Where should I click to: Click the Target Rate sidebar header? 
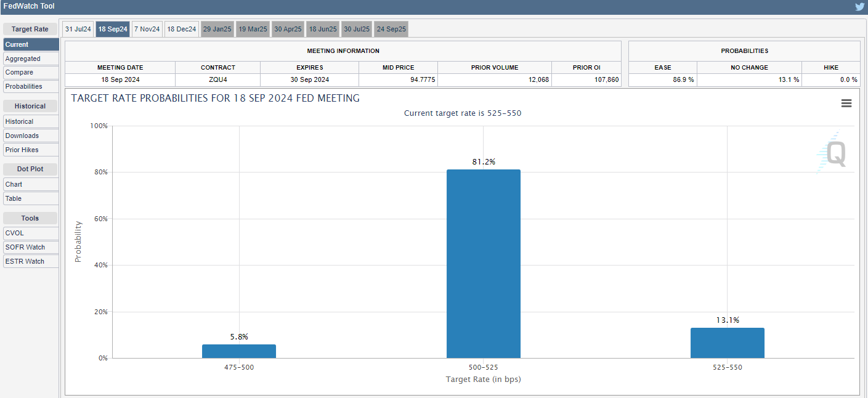(30, 29)
